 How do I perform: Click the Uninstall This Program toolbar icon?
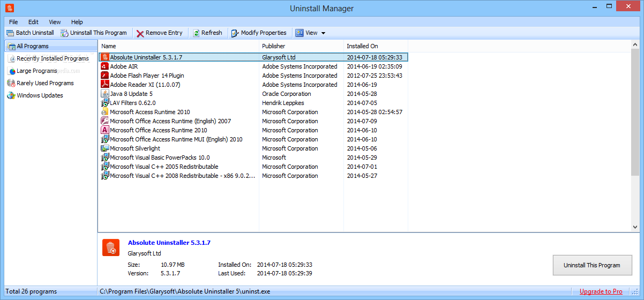pyautogui.click(x=64, y=33)
